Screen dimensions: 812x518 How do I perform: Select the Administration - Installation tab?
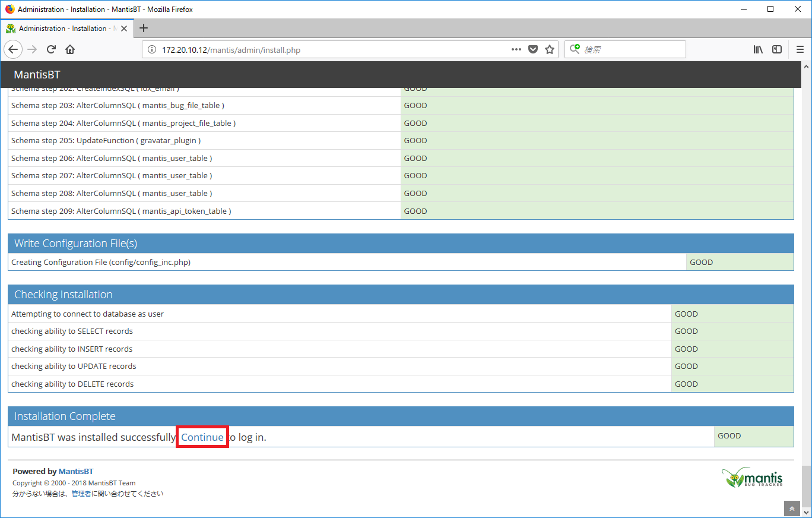67,28
